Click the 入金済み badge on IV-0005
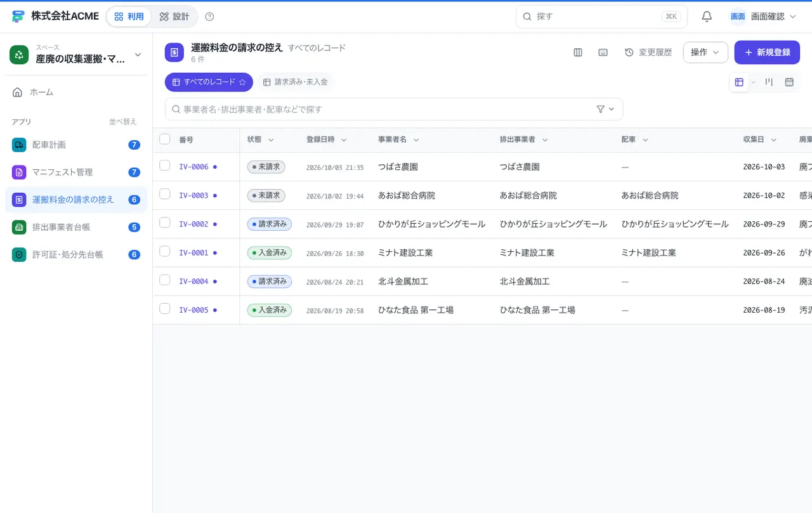 point(270,310)
